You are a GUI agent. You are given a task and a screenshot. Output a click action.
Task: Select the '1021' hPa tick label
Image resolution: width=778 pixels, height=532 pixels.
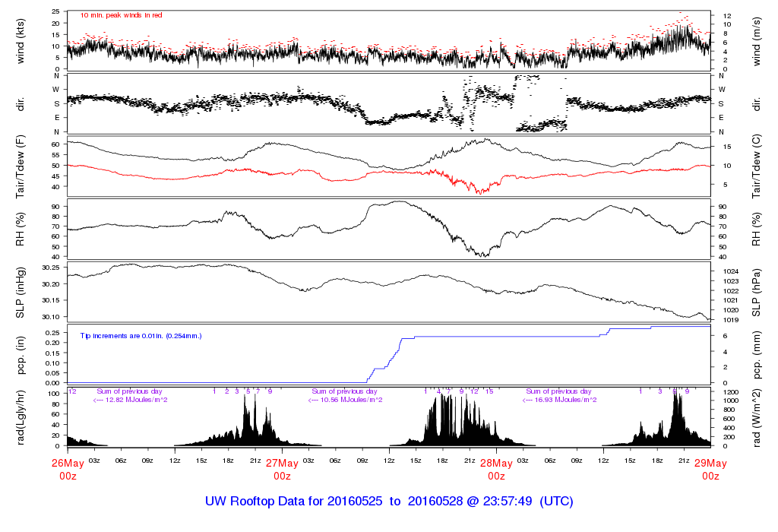coord(731,300)
